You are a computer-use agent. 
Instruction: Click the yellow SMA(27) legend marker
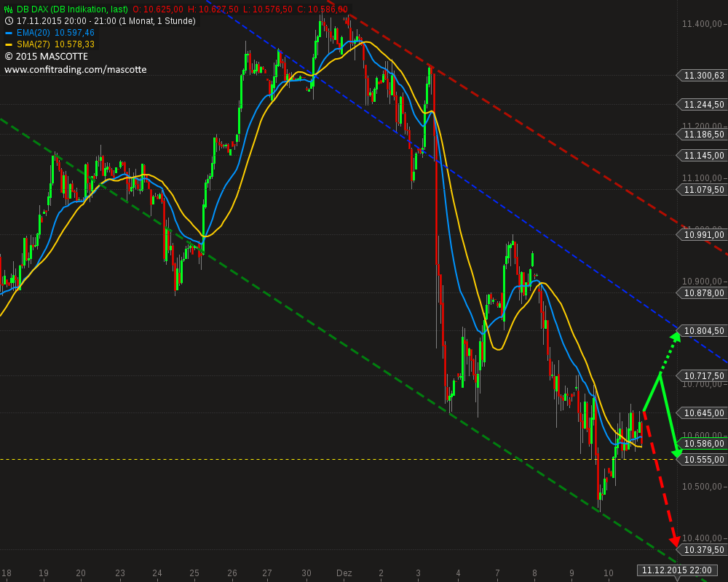[x=9, y=44]
